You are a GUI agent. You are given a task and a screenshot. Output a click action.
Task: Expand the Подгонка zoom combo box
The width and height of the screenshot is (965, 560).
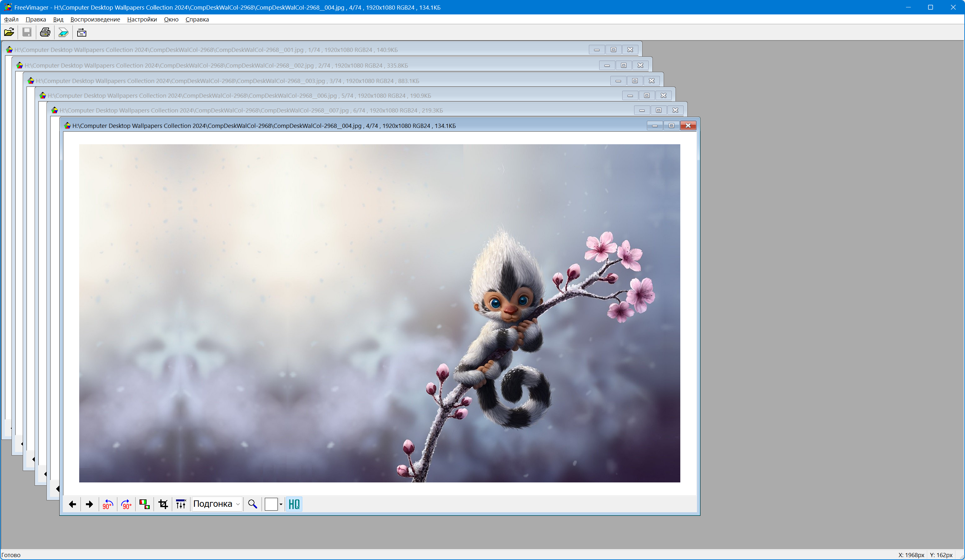coord(238,504)
